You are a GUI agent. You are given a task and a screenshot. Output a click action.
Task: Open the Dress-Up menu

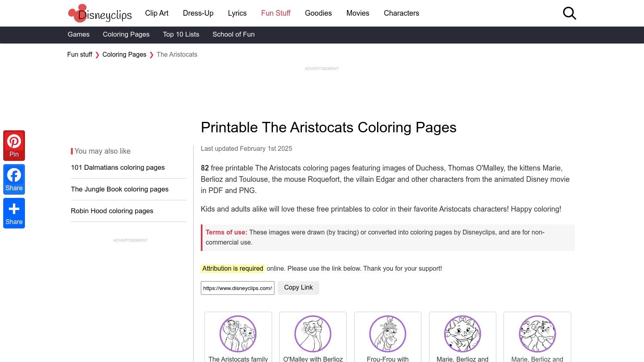coord(198,13)
